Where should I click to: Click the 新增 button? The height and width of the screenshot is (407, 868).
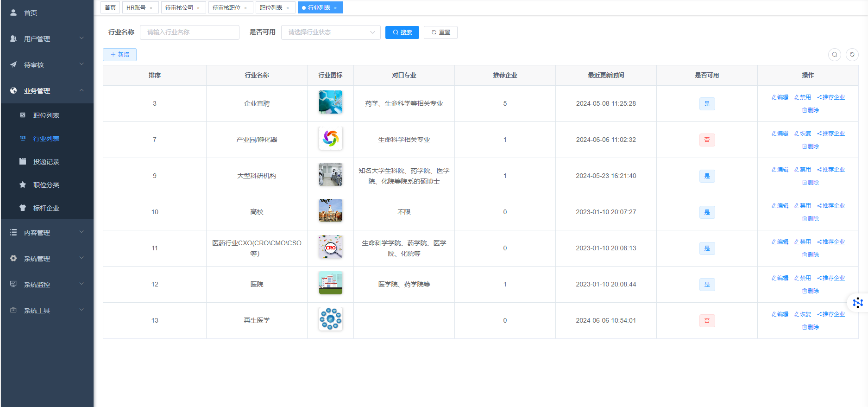click(x=120, y=55)
